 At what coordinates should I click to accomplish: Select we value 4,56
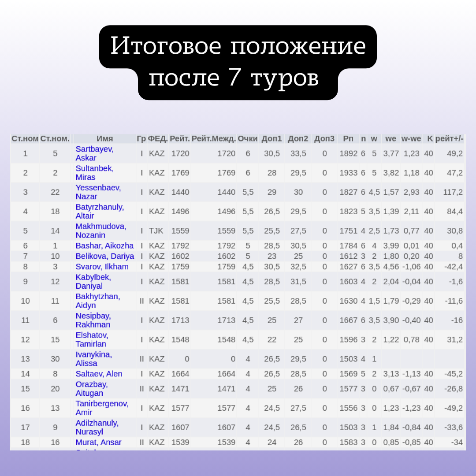coord(391,267)
